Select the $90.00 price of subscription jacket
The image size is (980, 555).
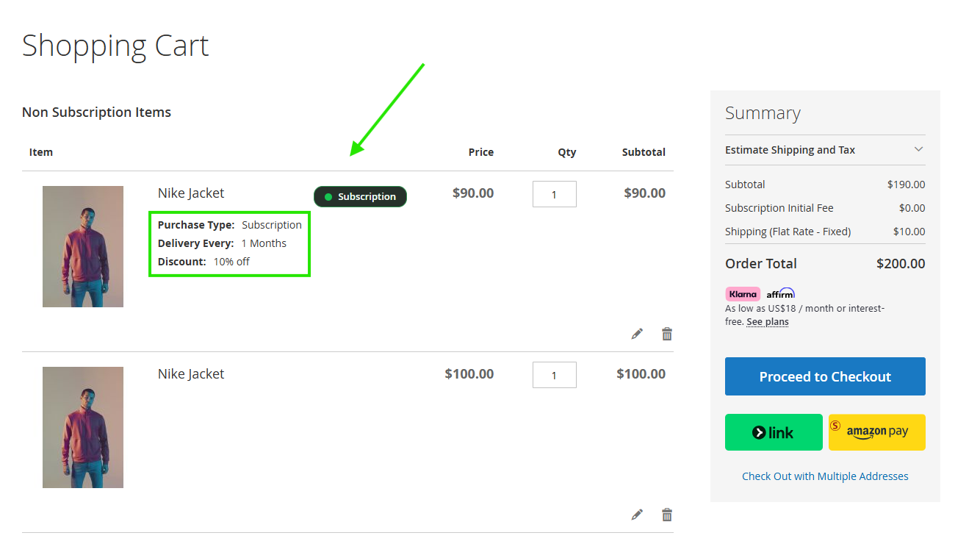tap(473, 193)
